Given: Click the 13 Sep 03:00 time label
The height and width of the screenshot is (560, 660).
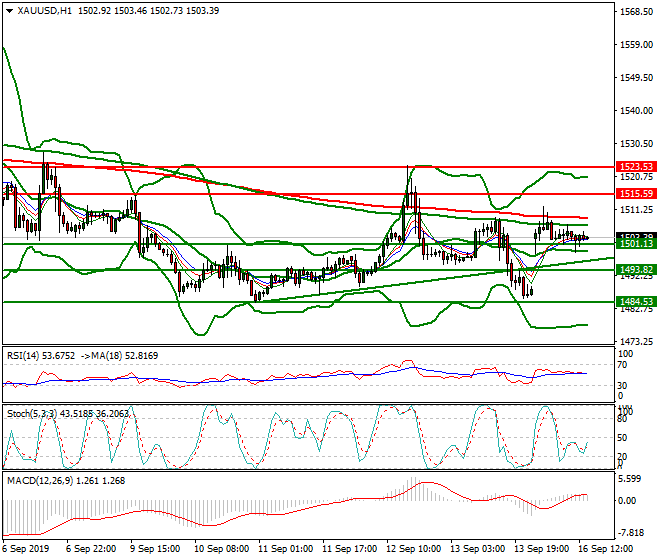Looking at the screenshot, I should tap(477, 549).
